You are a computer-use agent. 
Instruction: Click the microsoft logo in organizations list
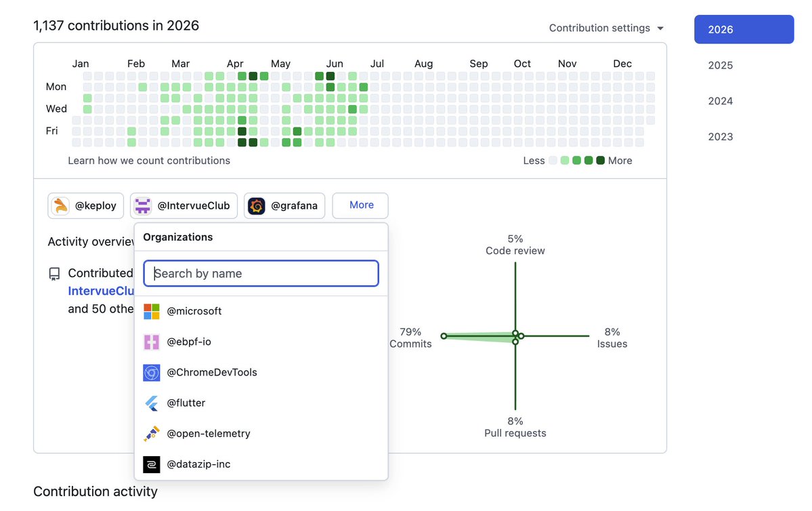[x=151, y=312]
